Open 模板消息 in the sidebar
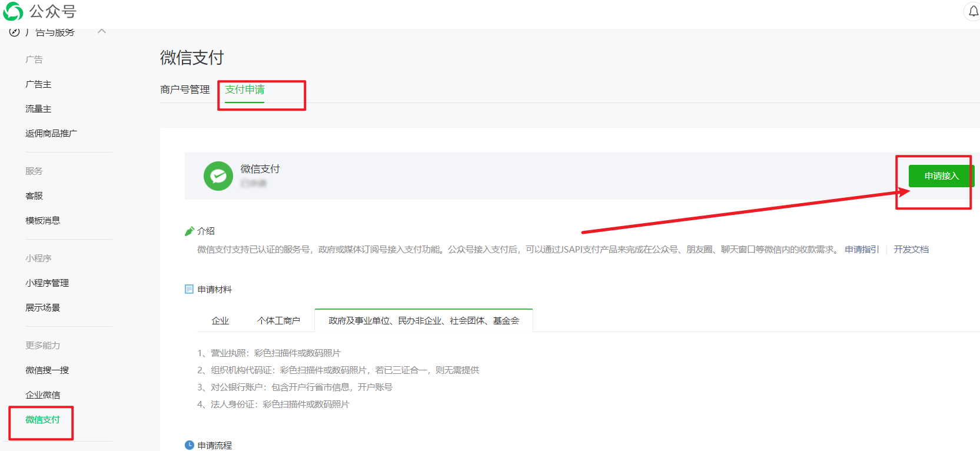The width and height of the screenshot is (980, 451). tap(42, 221)
